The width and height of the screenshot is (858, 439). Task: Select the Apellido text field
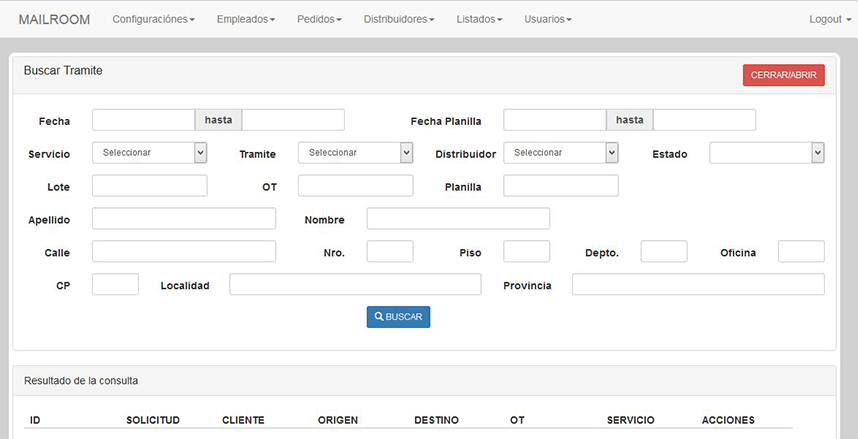click(x=183, y=219)
